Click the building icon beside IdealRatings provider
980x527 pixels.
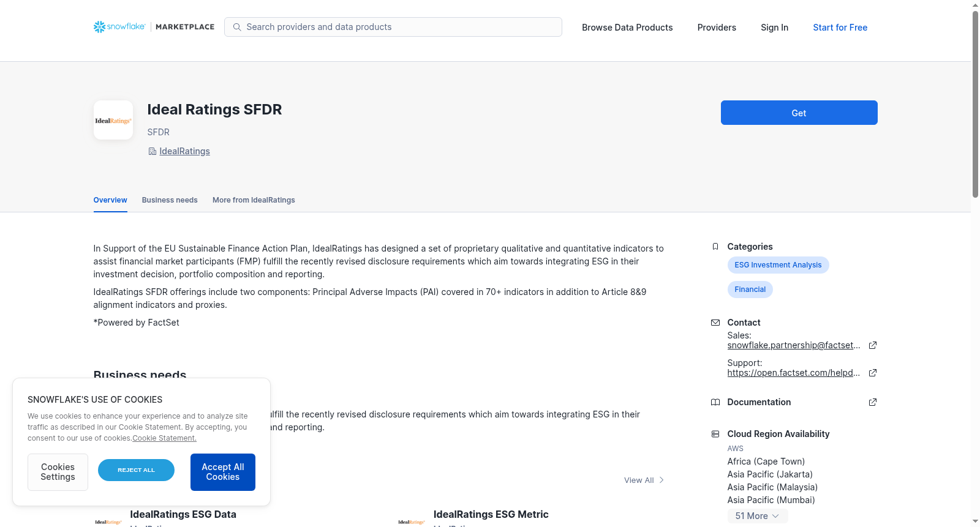[x=153, y=151]
